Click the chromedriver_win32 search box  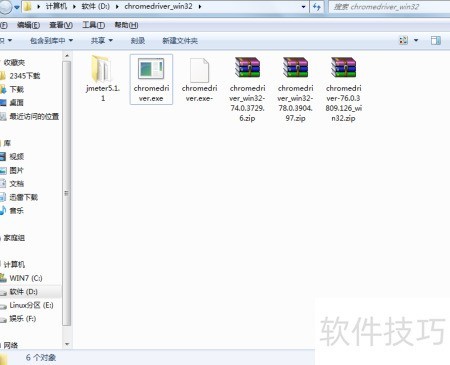coord(389,7)
